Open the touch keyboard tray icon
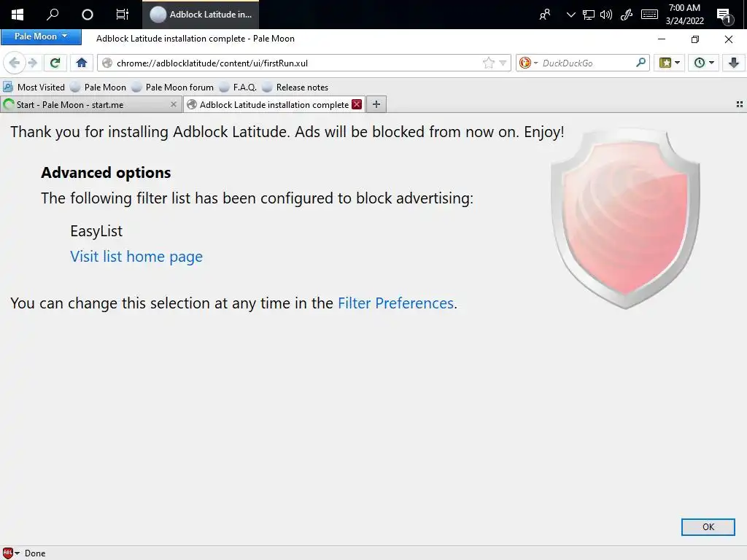This screenshot has height=560, width=747. pyautogui.click(x=649, y=15)
